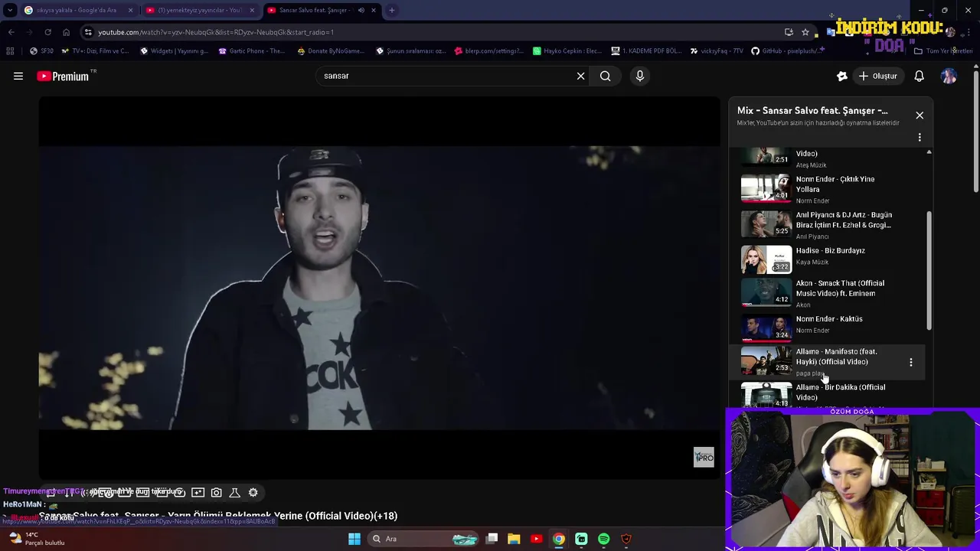Open YouTube app from taskbar

coord(536,539)
